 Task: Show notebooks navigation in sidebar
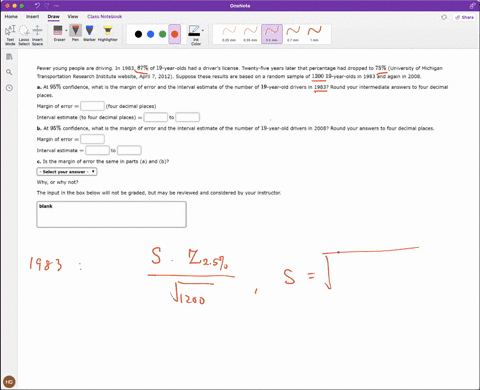pyautogui.click(x=9, y=57)
